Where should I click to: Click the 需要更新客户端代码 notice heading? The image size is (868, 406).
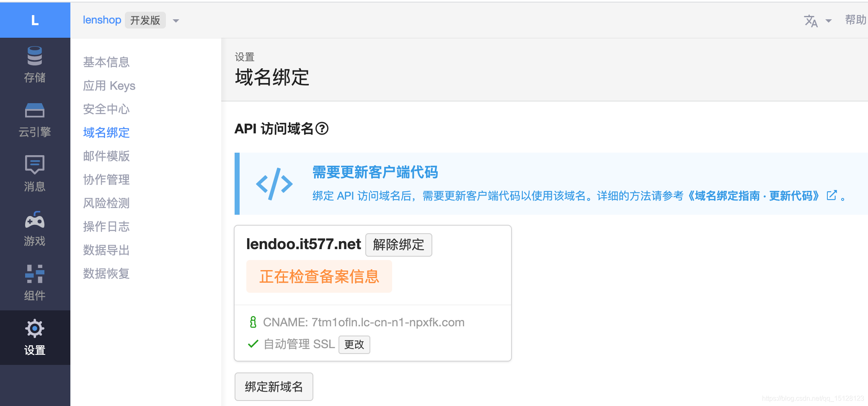coord(375,172)
